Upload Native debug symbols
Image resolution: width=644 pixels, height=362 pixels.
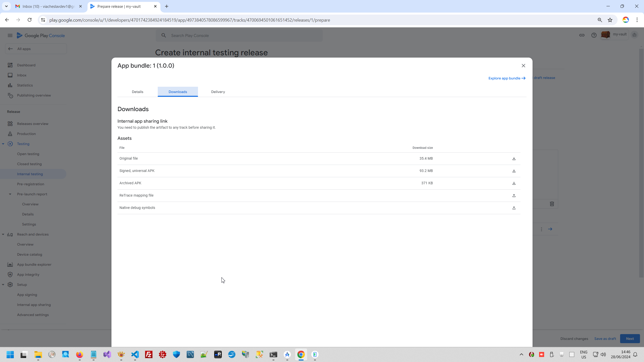pyautogui.click(x=514, y=208)
